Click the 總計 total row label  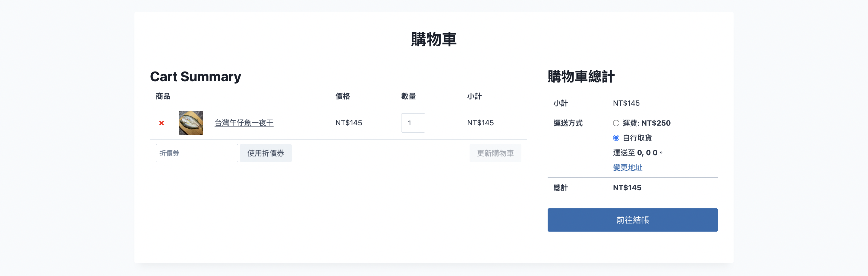[561, 188]
